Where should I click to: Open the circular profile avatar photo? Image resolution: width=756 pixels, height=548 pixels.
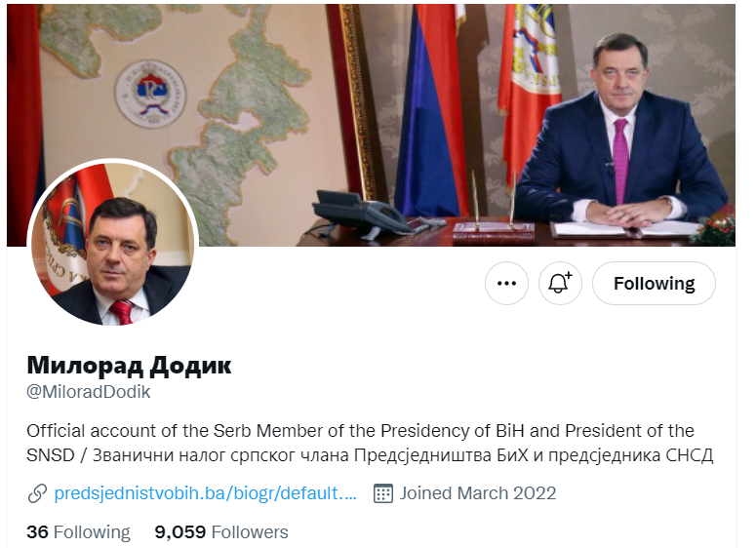[113, 245]
